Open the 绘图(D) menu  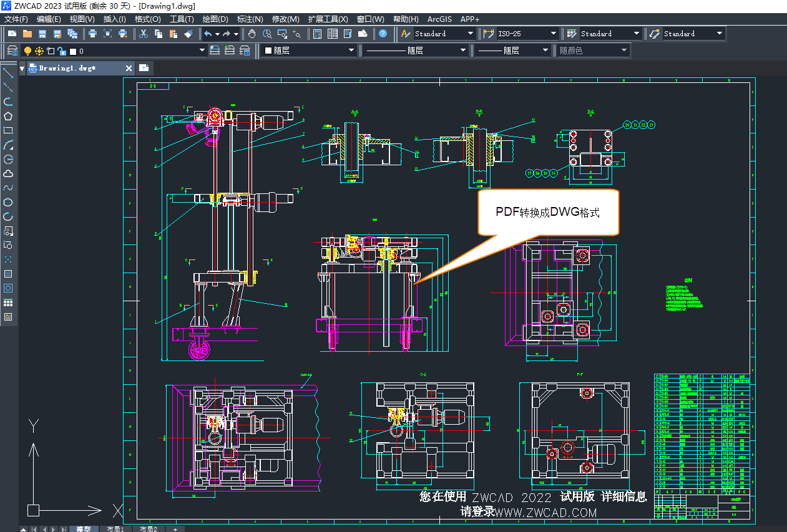(215, 19)
